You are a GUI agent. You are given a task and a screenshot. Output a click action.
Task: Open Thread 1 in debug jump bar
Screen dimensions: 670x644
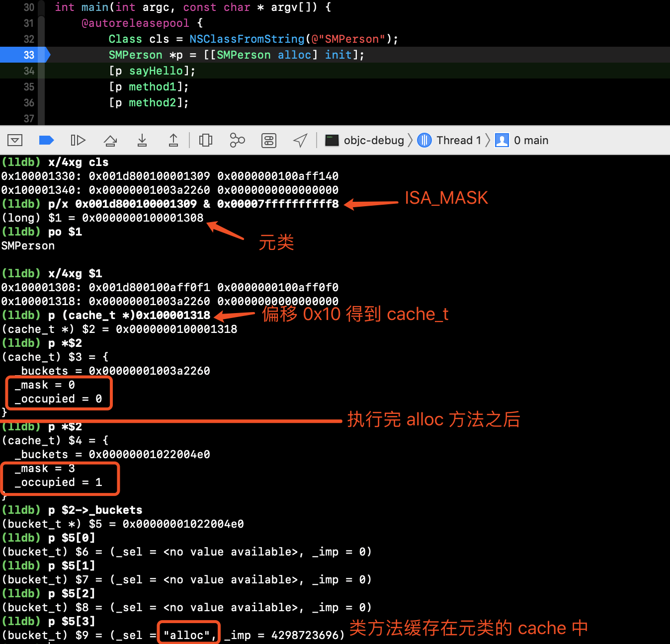(x=449, y=141)
